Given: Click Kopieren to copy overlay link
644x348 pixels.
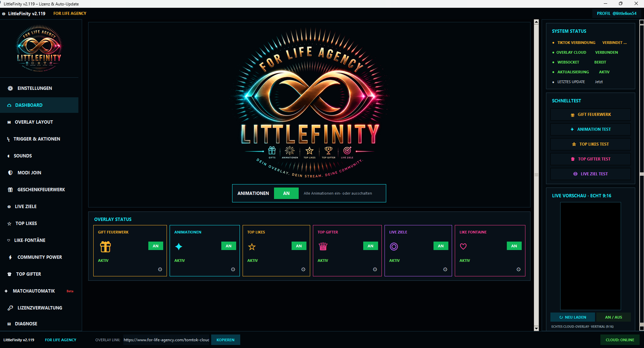Looking at the screenshot, I should click(x=225, y=340).
